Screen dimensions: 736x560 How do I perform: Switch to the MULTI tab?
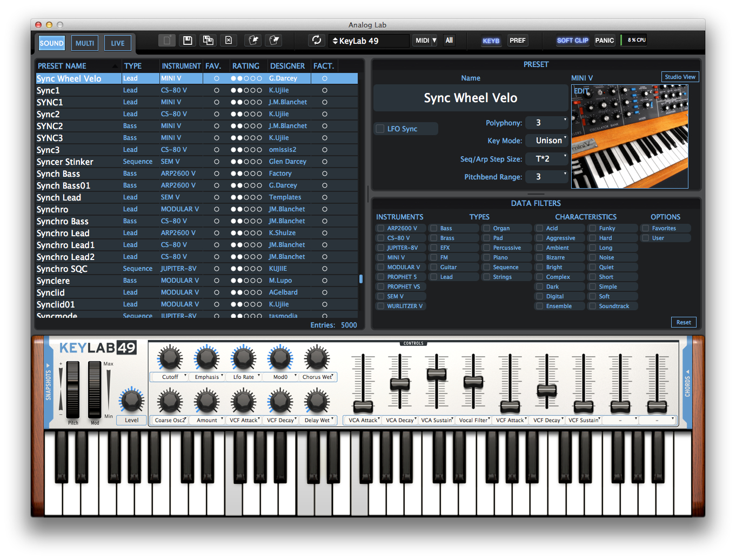[x=84, y=43]
